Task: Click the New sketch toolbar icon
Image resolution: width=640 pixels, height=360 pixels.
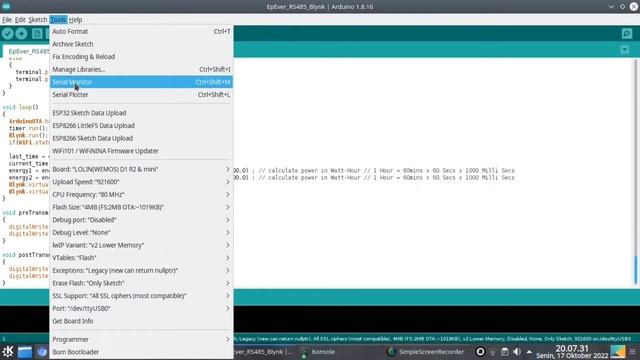Action: coord(37,33)
